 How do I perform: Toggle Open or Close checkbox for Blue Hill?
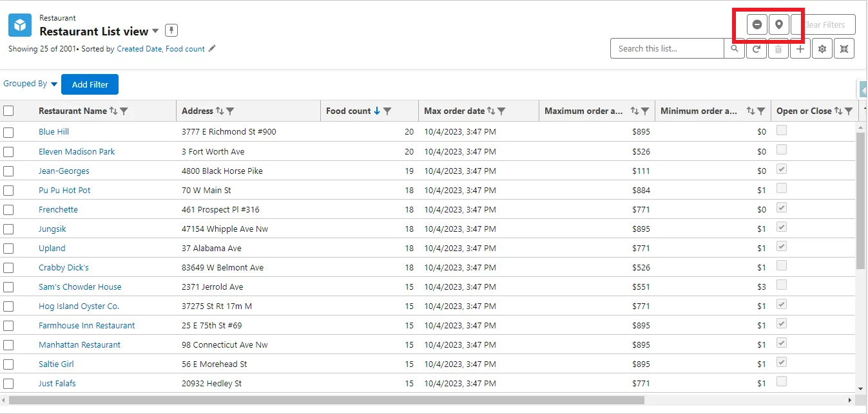(x=782, y=130)
